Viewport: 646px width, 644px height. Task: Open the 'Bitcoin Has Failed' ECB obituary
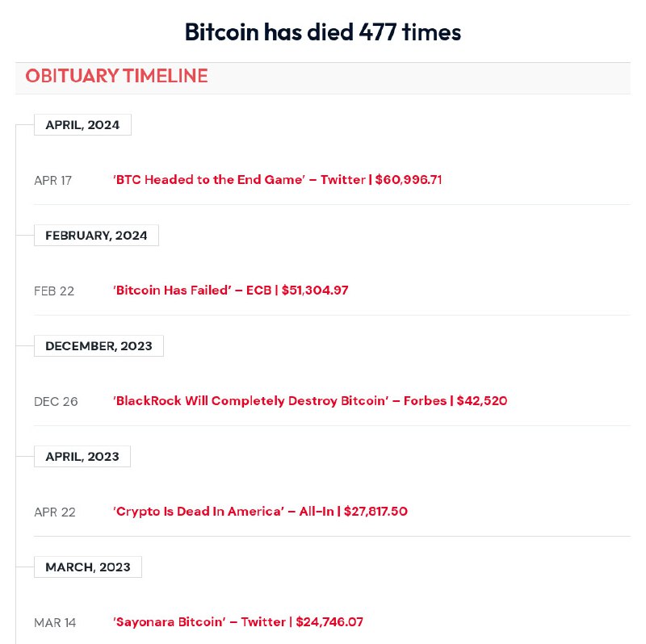pyautogui.click(x=230, y=291)
